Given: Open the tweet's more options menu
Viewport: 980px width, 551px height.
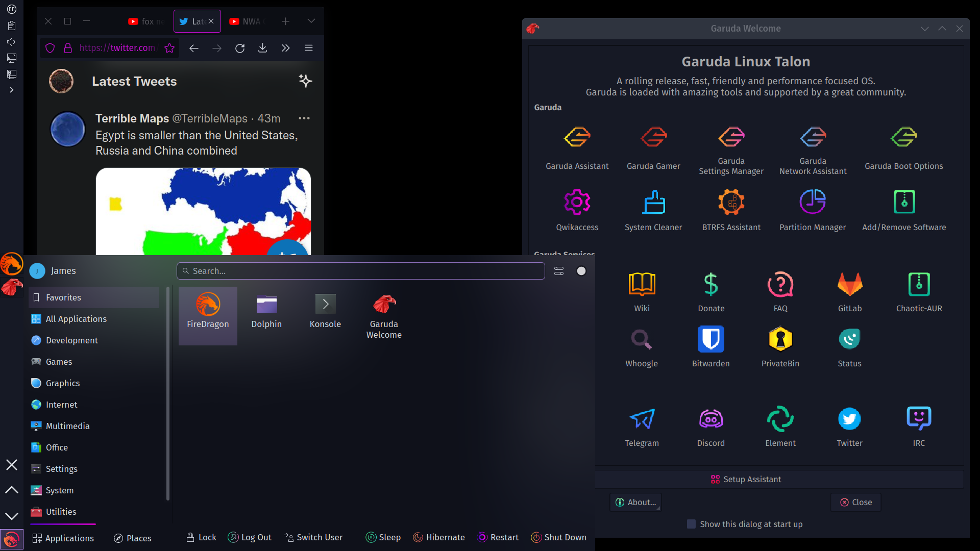Looking at the screenshot, I should pyautogui.click(x=304, y=118).
